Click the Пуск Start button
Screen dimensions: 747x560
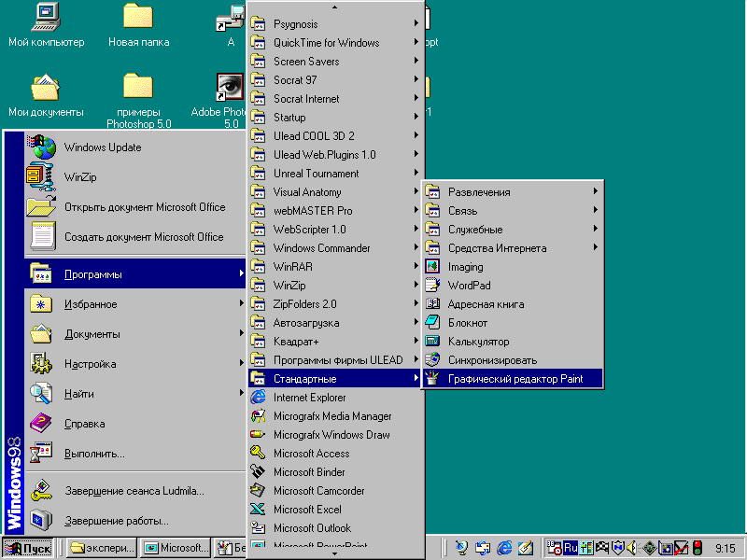(x=29, y=548)
